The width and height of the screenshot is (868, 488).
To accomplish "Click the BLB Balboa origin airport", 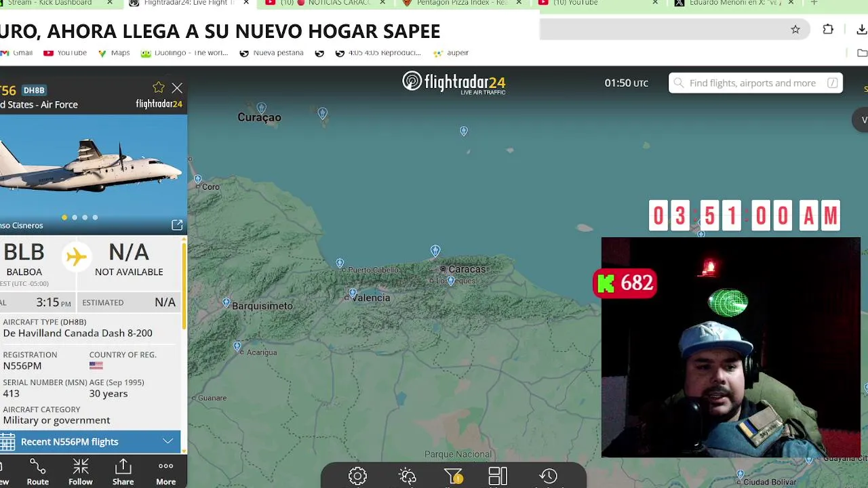I will 24,260.
